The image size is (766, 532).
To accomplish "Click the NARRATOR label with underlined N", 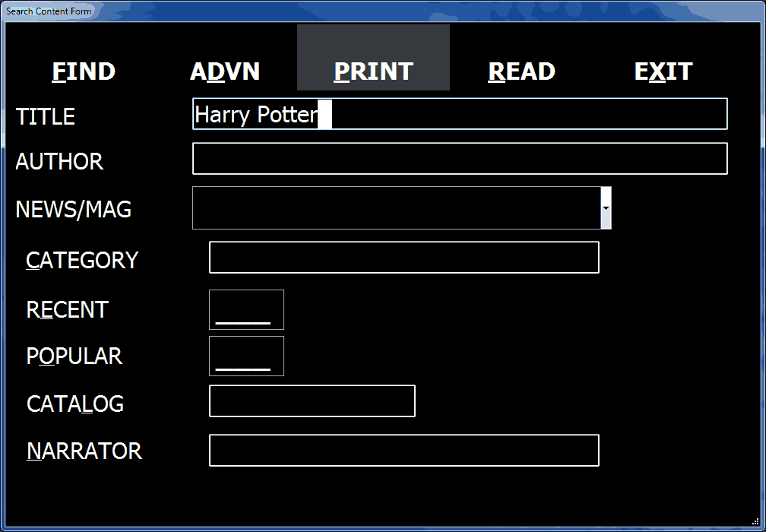I will coord(84,451).
